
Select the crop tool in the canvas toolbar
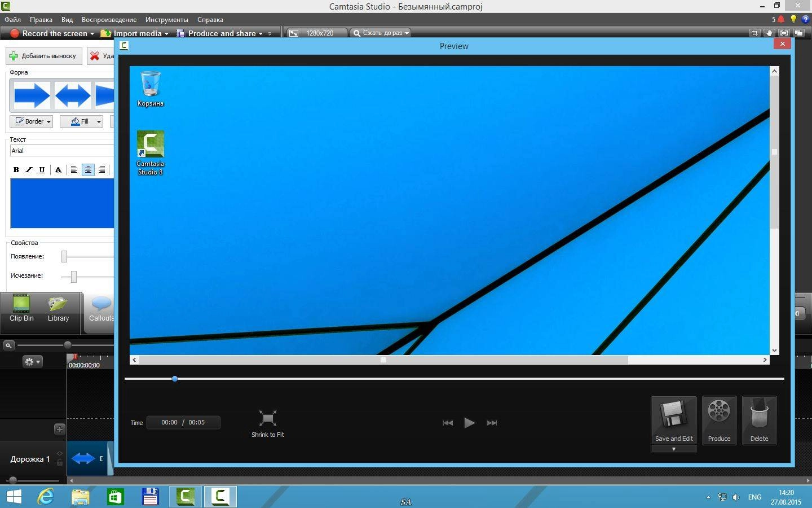coord(754,33)
